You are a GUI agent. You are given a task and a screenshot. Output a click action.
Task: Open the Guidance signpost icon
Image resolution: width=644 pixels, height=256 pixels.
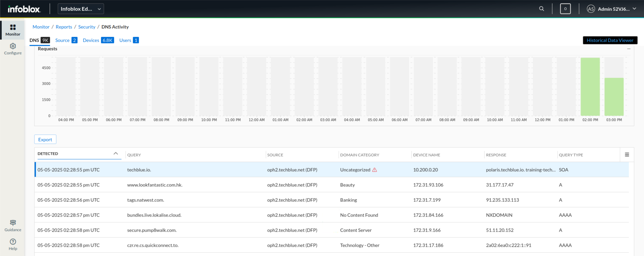[13, 223]
